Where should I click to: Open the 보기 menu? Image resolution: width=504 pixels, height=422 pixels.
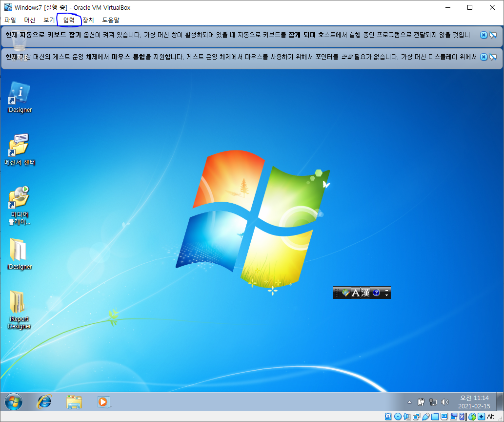coord(49,20)
